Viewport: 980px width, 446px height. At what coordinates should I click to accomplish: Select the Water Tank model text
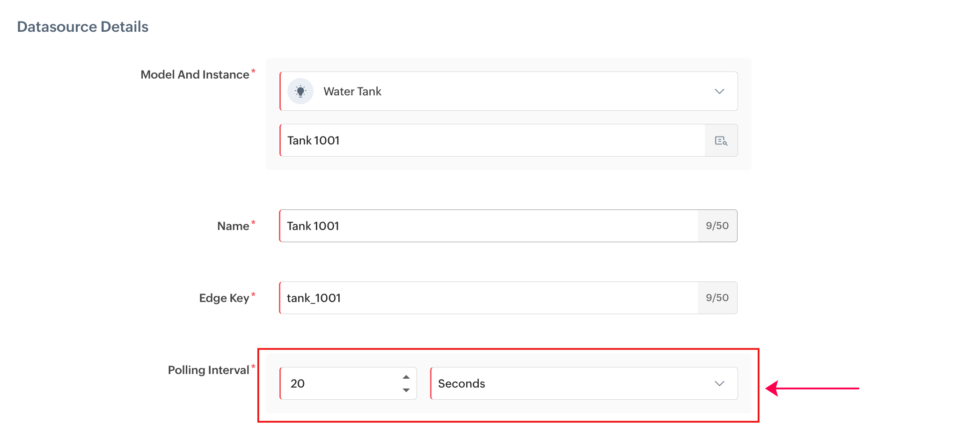point(352,91)
